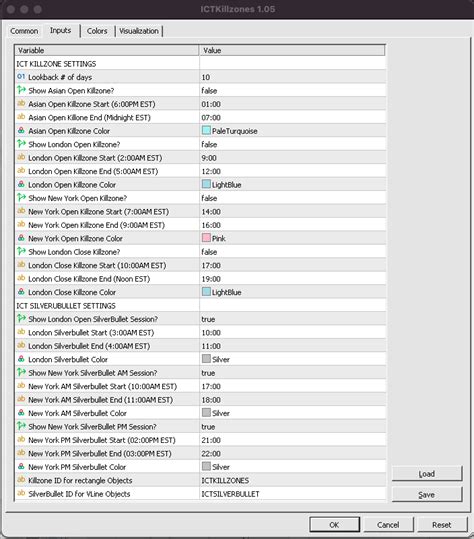Viewport: 474px width, 539px height.
Task: Click the string icon beside Asian Open Killone End
Action: click(21, 117)
